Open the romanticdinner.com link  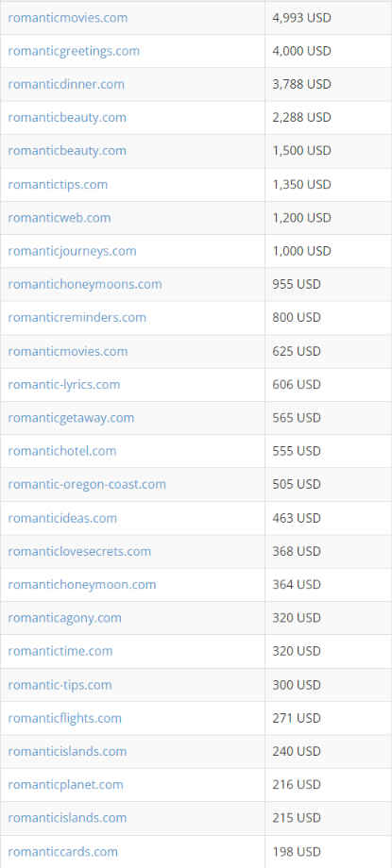66,85
